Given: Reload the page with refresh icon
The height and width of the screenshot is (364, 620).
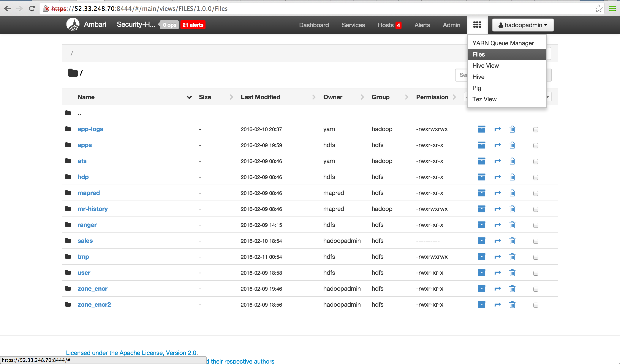Looking at the screenshot, I should point(32,9).
